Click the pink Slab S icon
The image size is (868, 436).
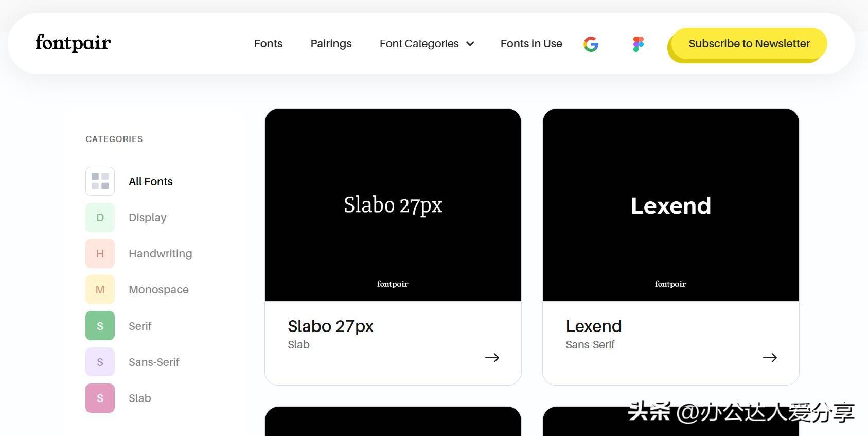(x=100, y=398)
